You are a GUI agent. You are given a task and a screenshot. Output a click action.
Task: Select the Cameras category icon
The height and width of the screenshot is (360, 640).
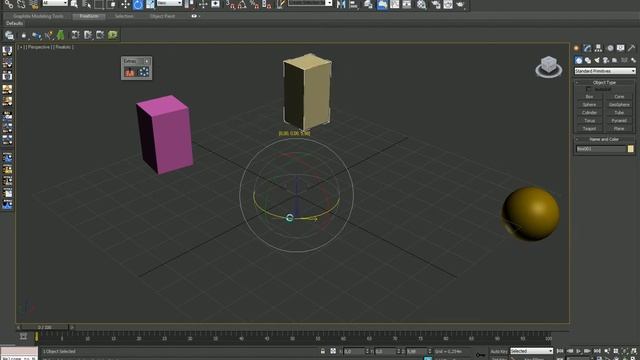pos(606,60)
